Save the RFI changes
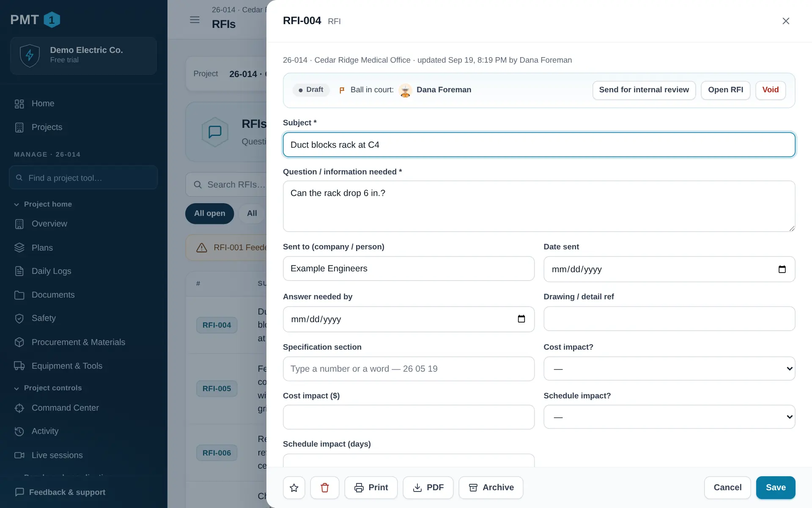 point(775,488)
